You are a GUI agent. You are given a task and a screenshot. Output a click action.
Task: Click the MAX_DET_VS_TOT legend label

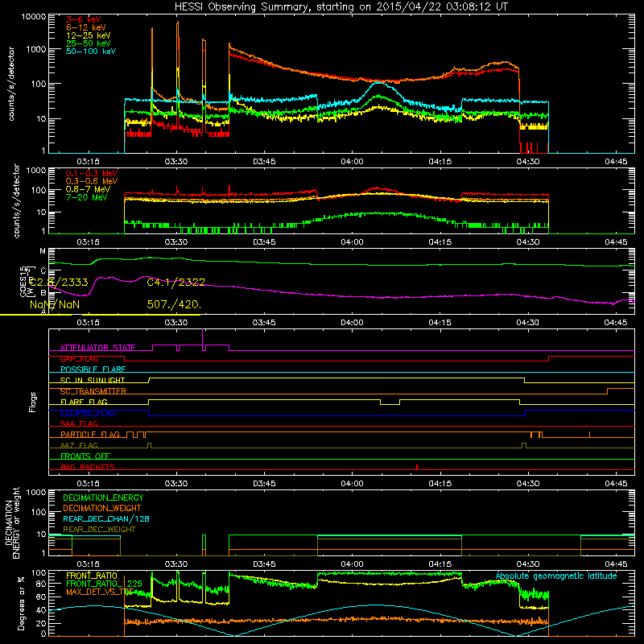click(100, 592)
